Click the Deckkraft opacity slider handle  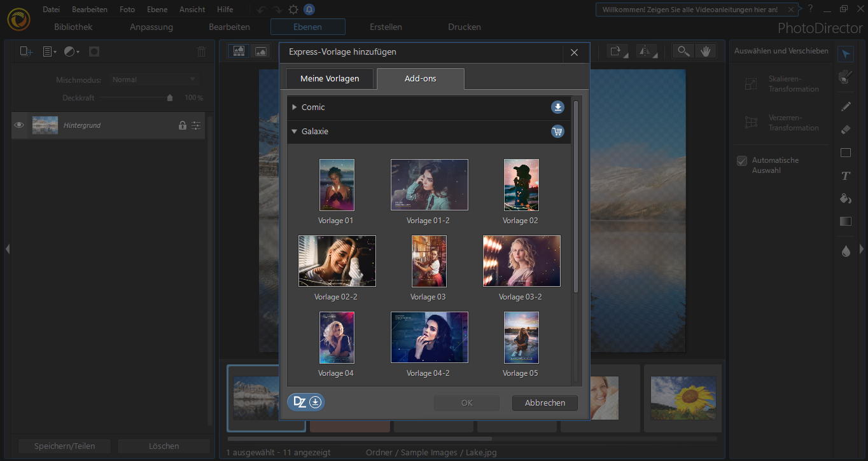(169, 98)
